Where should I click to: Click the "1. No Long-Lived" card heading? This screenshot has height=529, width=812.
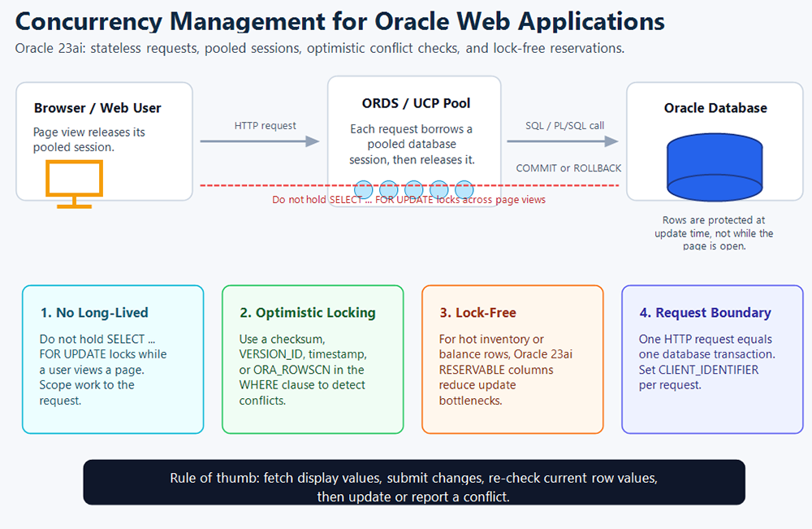94,312
